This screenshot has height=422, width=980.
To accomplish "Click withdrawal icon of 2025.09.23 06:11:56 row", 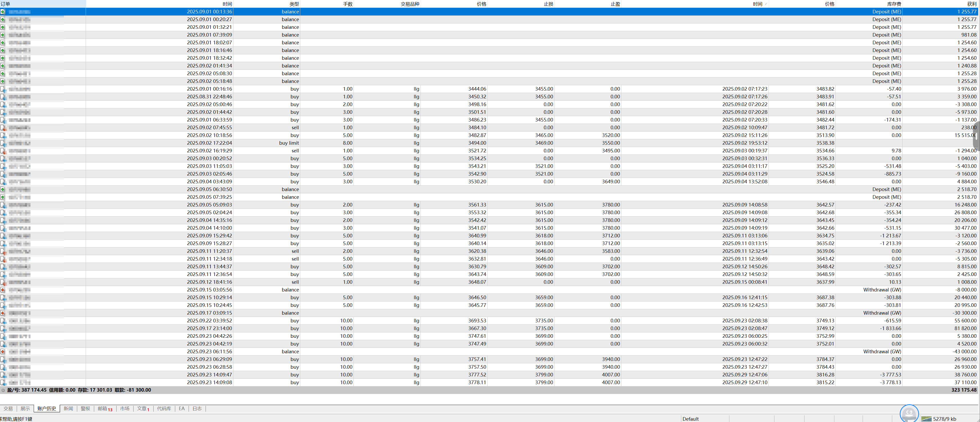I will [3, 351].
